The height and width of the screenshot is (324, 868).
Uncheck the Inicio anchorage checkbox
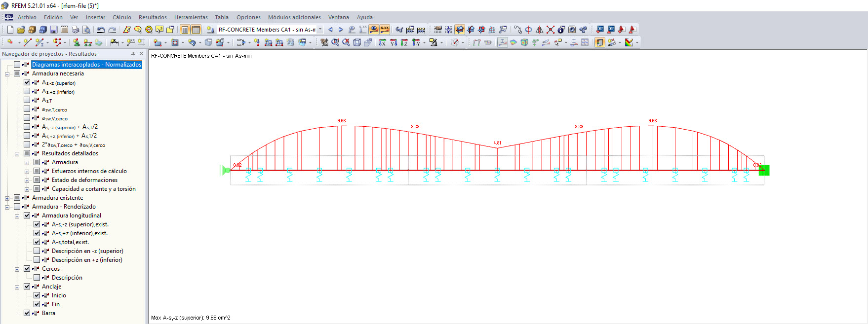point(37,295)
